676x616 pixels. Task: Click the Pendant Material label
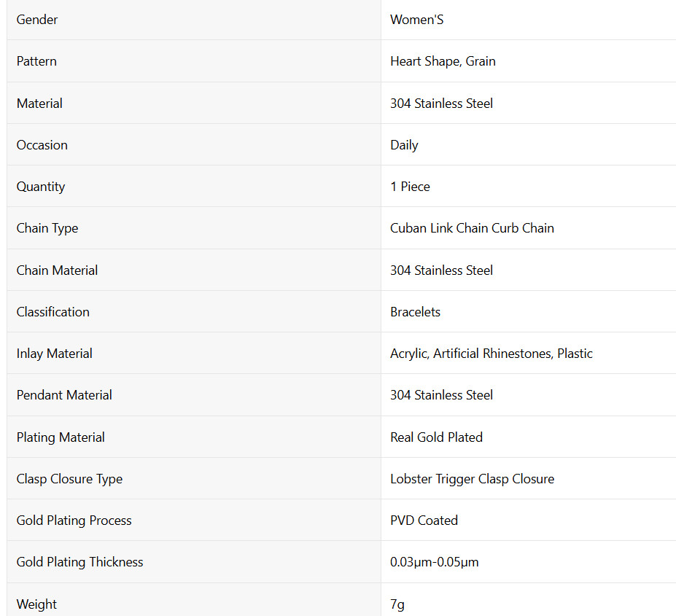64,395
